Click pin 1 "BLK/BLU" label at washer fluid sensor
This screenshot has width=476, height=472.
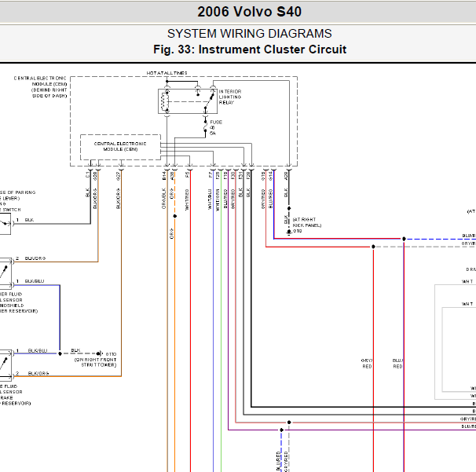click(35, 281)
